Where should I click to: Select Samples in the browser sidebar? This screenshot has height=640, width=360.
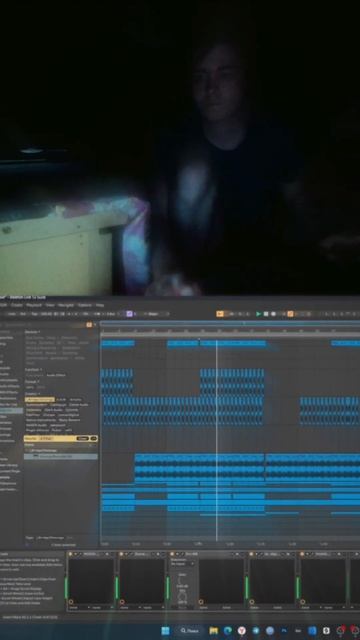coord(6,422)
